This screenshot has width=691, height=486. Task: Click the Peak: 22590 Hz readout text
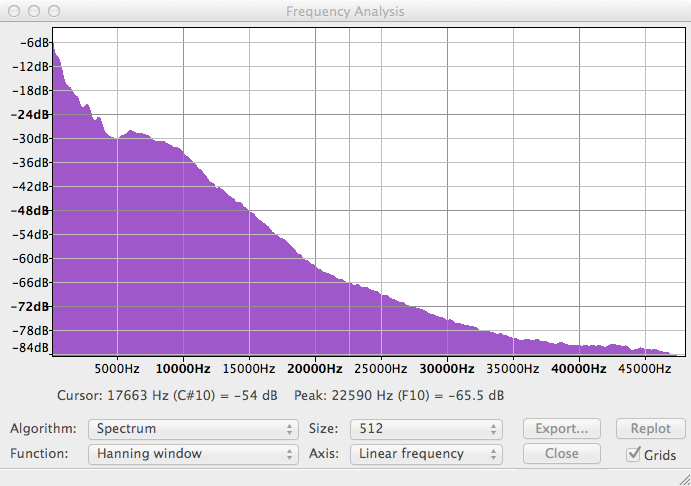(399, 396)
